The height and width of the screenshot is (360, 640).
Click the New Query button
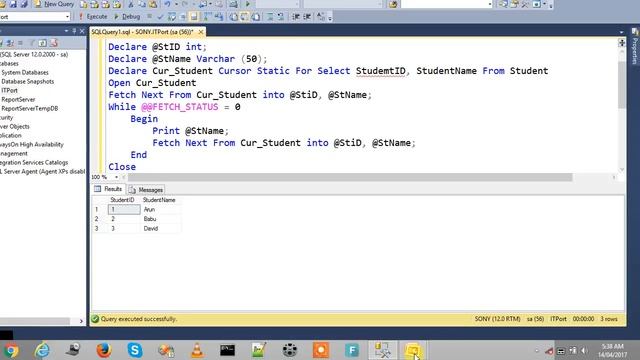(x=54, y=4)
